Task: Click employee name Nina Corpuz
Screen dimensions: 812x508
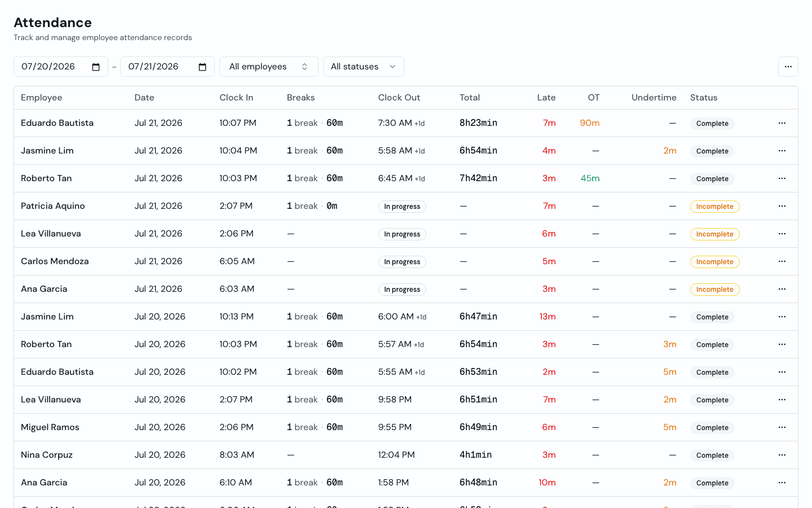Action: point(47,455)
